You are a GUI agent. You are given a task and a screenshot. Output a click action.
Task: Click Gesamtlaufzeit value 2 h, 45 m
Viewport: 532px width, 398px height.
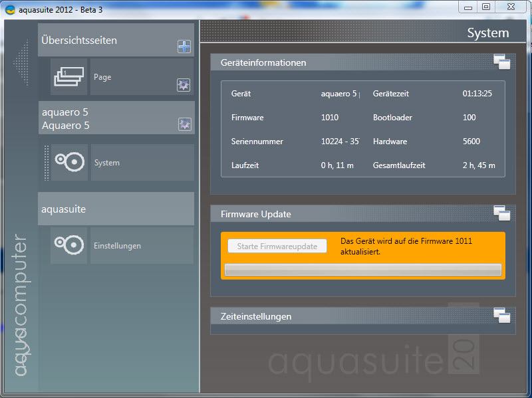pyautogui.click(x=479, y=165)
